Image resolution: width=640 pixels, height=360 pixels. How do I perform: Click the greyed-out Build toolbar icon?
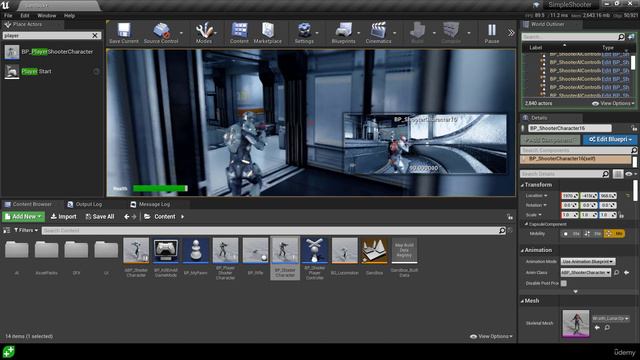(x=417, y=33)
